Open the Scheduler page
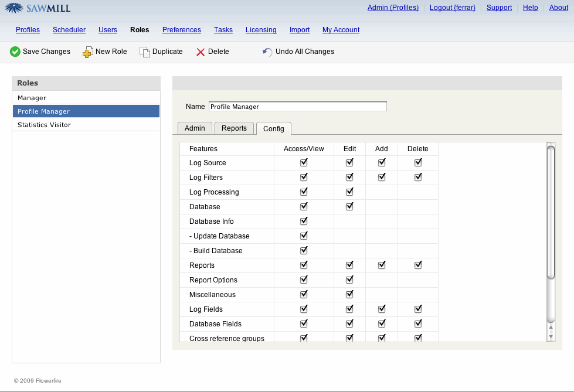This screenshot has height=392, width=574. (69, 30)
